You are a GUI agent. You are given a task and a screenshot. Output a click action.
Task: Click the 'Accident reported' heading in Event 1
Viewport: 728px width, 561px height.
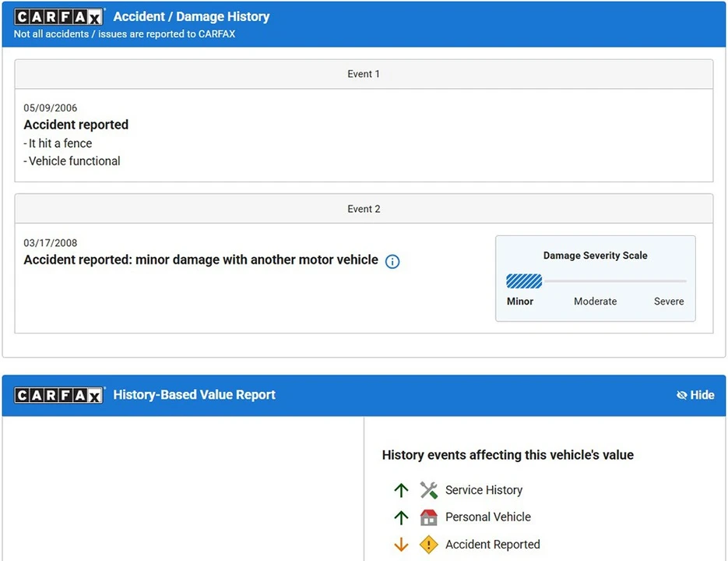coord(76,125)
